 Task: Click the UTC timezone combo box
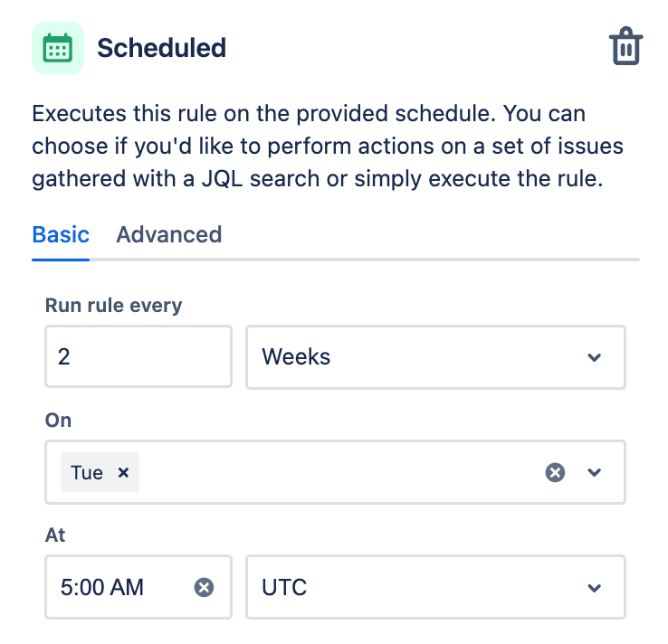click(x=435, y=587)
